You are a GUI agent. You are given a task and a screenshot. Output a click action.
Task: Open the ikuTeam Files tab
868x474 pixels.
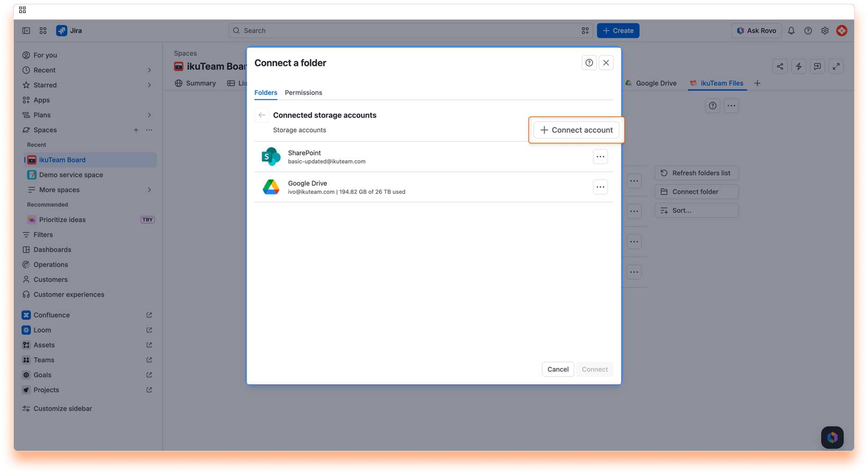coord(716,83)
